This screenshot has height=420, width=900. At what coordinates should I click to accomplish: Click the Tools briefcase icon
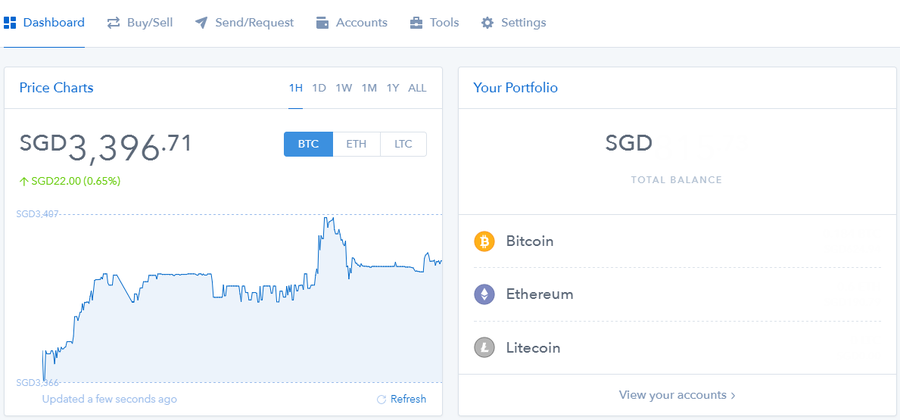416,22
